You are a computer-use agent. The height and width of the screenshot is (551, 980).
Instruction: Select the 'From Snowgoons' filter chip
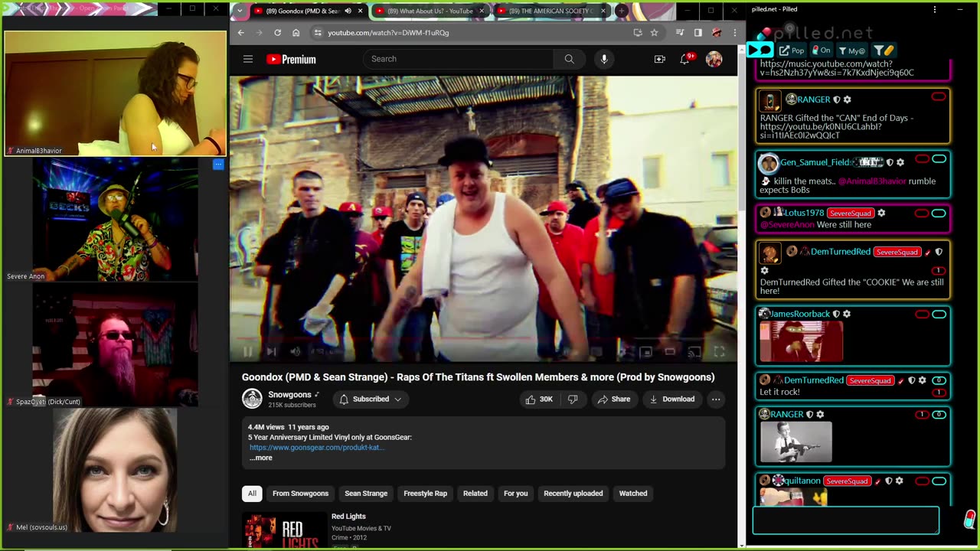point(300,494)
